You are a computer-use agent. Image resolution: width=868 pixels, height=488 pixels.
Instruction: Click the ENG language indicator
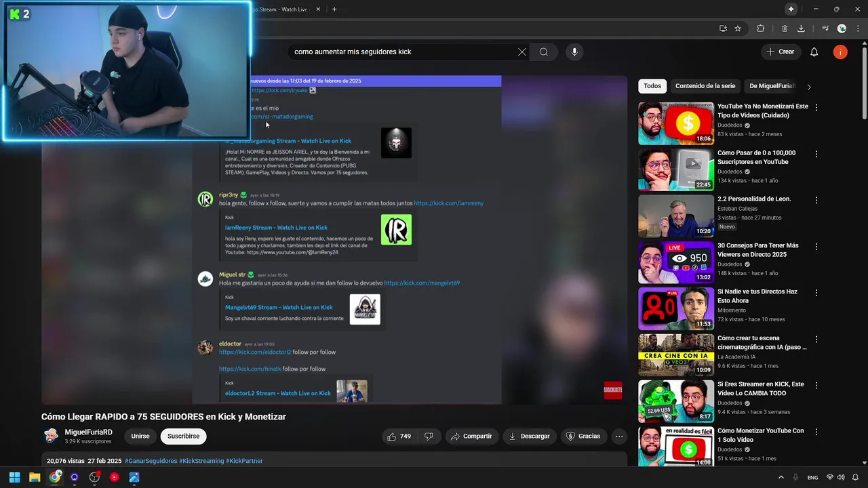pyautogui.click(x=812, y=477)
